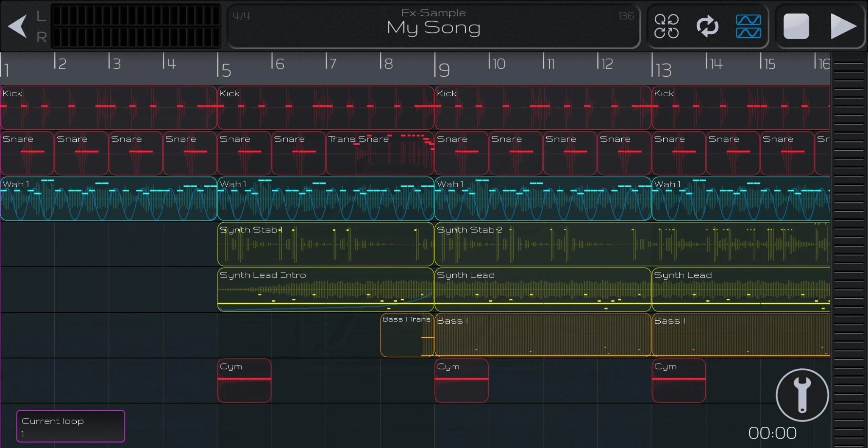868x448 pixels.
Task: Select the Cym pattern at bar 5
Action: [244, 380]
